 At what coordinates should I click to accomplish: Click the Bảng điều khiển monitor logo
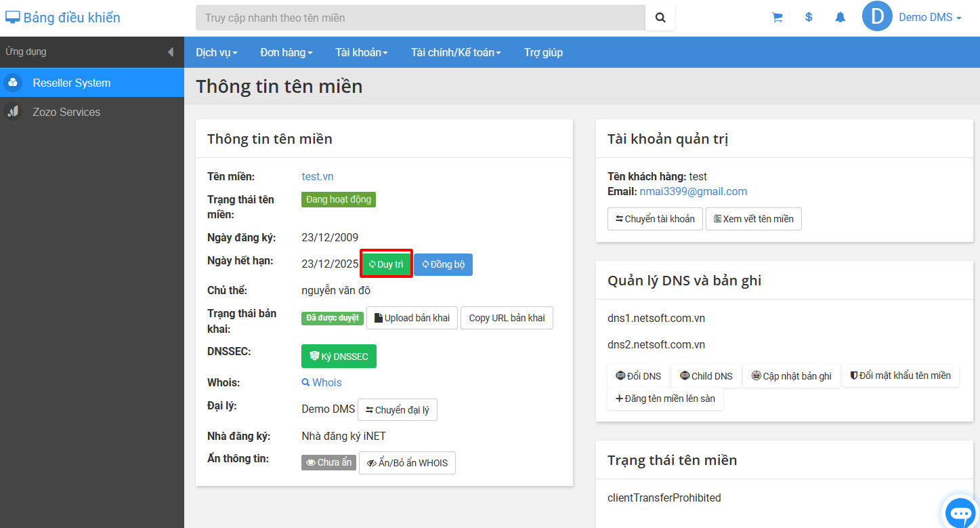pos(13,18)
